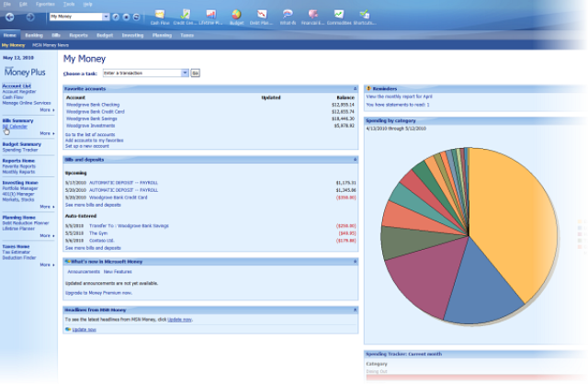Collapse the Bills and deposits panel
Viewport: 588px width, 384px height.
tap(355, 159)
